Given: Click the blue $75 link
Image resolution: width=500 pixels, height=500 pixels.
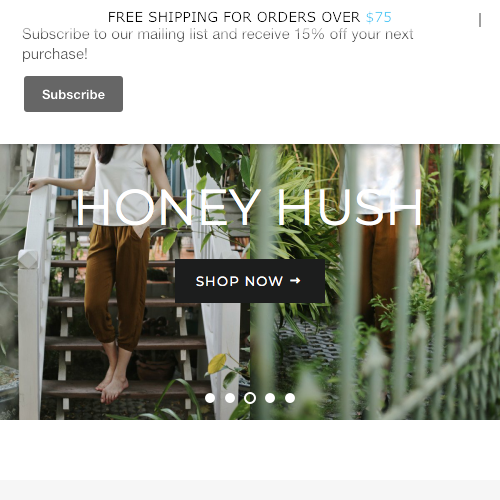Looking at the screenshot, I should [x=379, y=17].
